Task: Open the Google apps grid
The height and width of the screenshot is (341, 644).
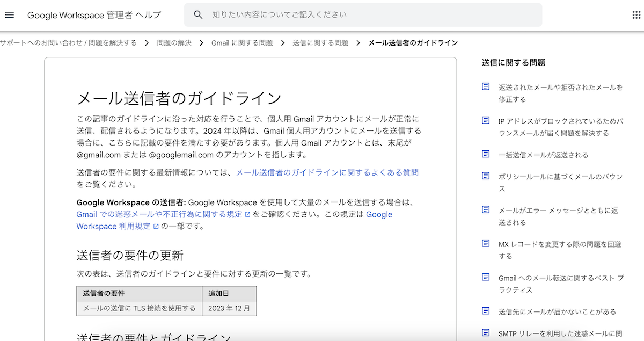Action: [x=636, y=15]
